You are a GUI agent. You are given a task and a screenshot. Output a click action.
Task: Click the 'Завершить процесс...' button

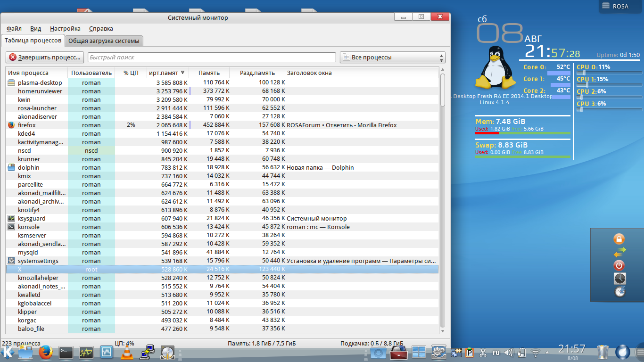click(x=45, y=58)
